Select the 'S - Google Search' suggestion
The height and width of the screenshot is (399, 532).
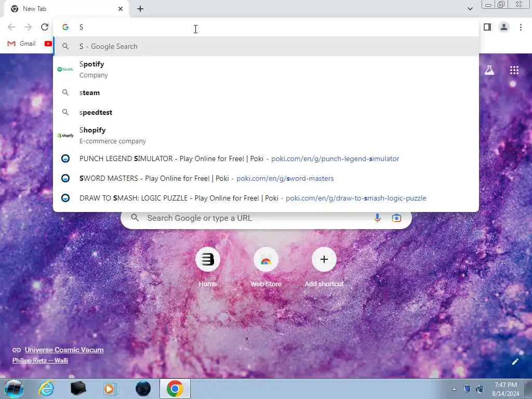pos(266,46)
